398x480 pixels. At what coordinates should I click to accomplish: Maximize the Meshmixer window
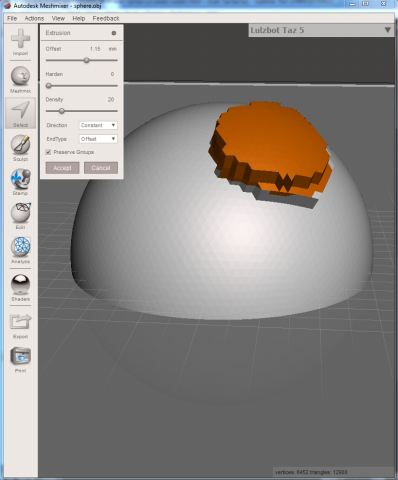(366, 4)
